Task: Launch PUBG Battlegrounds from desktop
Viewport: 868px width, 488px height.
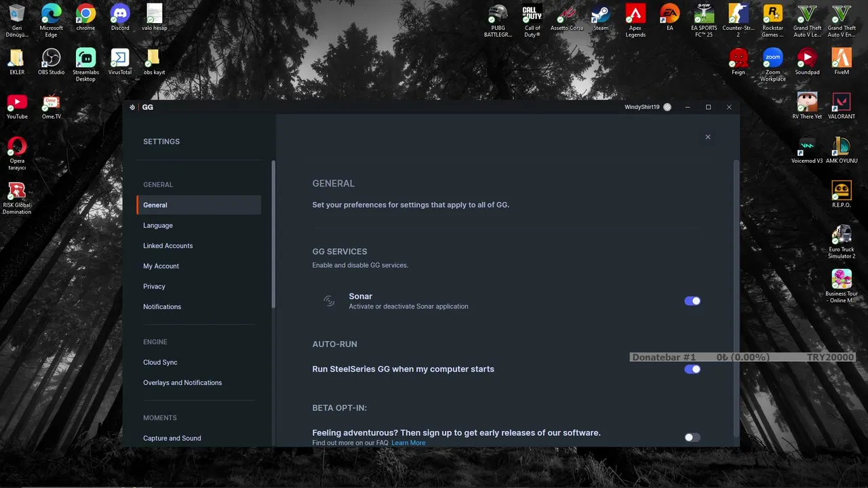Action: 498,14
